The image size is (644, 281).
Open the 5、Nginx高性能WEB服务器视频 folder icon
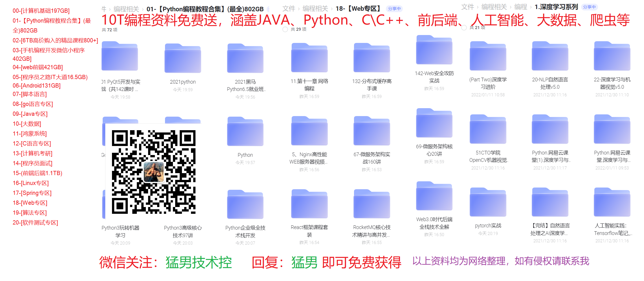[x=309, y=131]
